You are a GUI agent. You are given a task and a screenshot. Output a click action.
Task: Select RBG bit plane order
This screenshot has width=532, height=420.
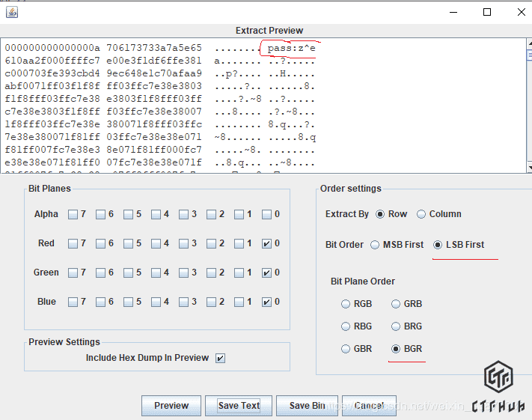(346, 326)
